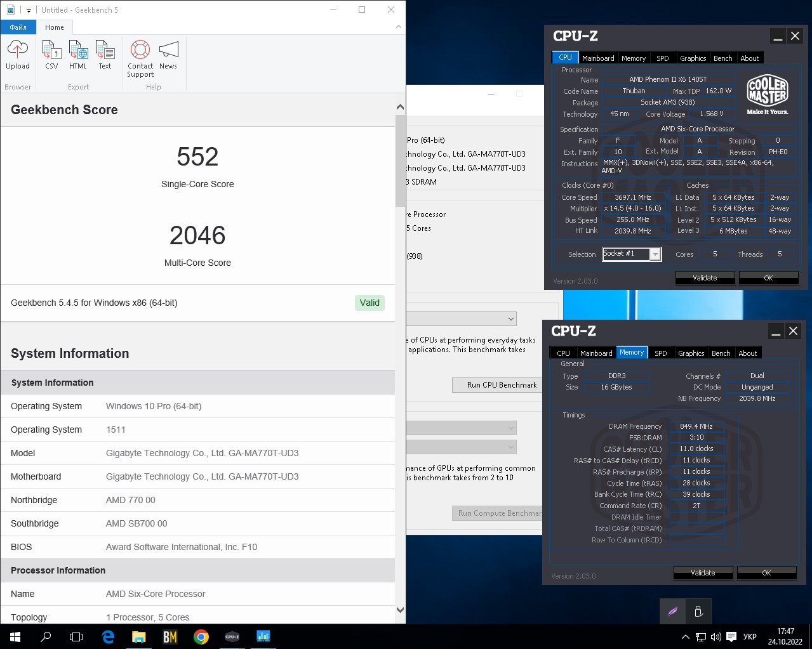
Task: Click the Valid badge
Action: click(369, 303)
